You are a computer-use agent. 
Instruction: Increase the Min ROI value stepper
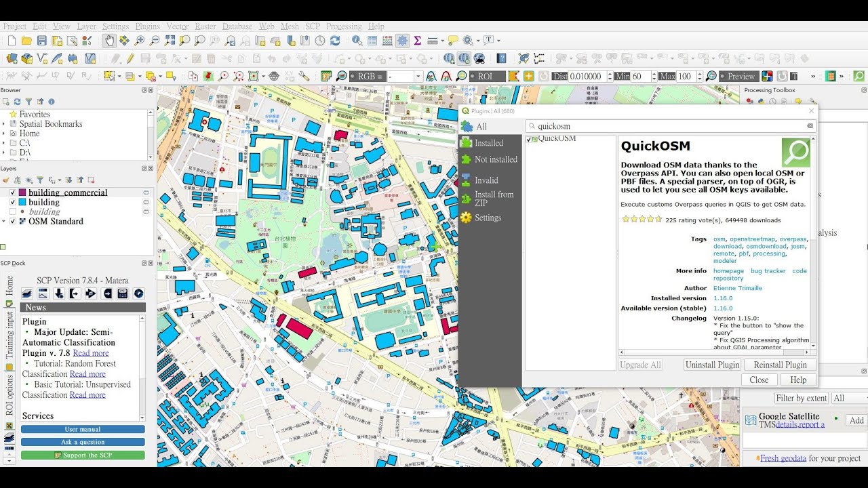(x=654, y=74)
